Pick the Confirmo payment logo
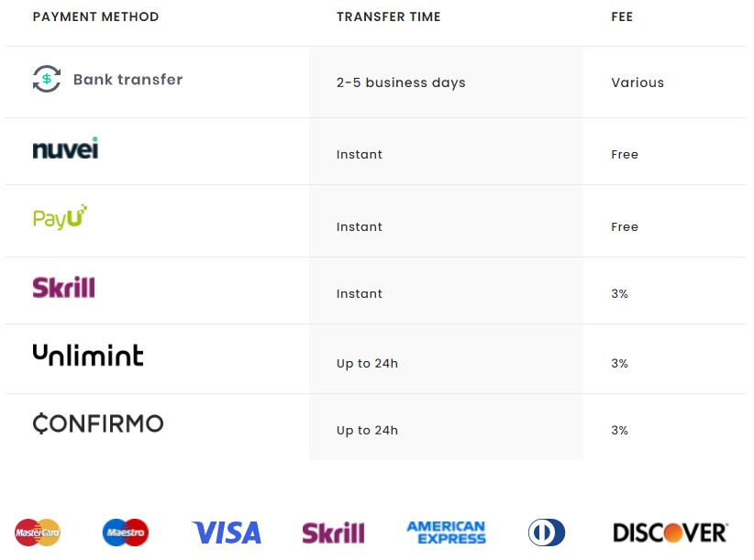Image resolution: width=754 pixels, height=560 pixels. (98, 423)
